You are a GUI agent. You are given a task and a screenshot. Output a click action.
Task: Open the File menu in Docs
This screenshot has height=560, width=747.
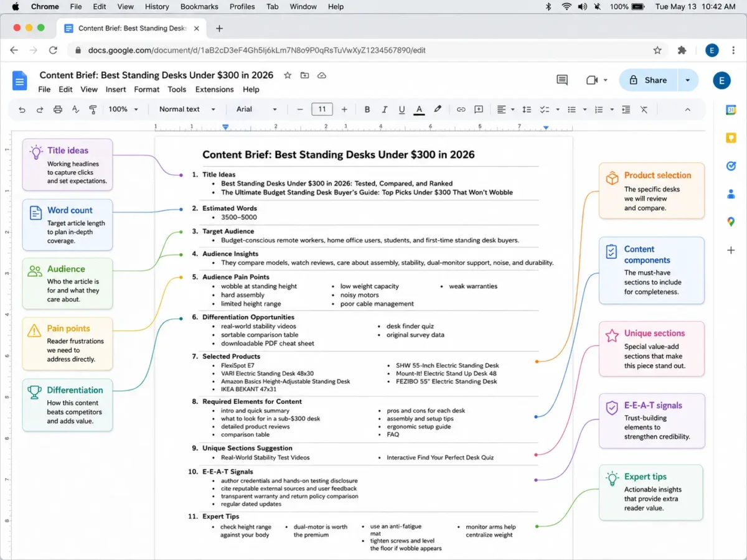click(x=44, y=90)
